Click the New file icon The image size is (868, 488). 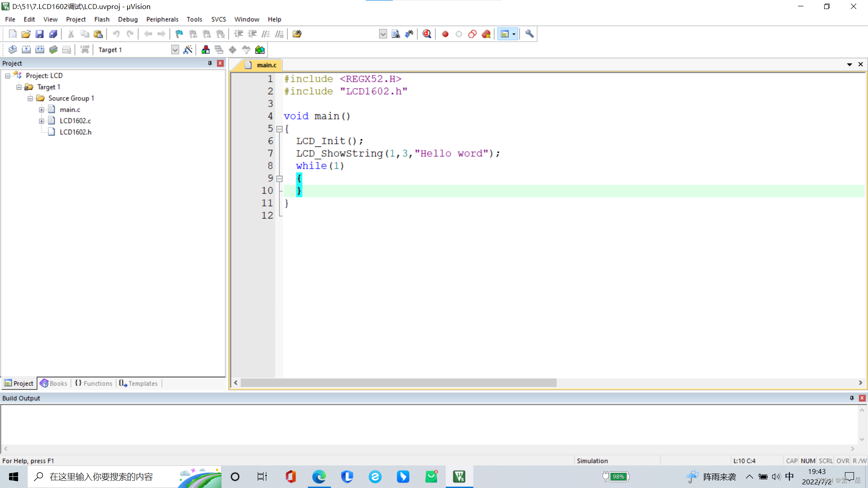point(13,34)
